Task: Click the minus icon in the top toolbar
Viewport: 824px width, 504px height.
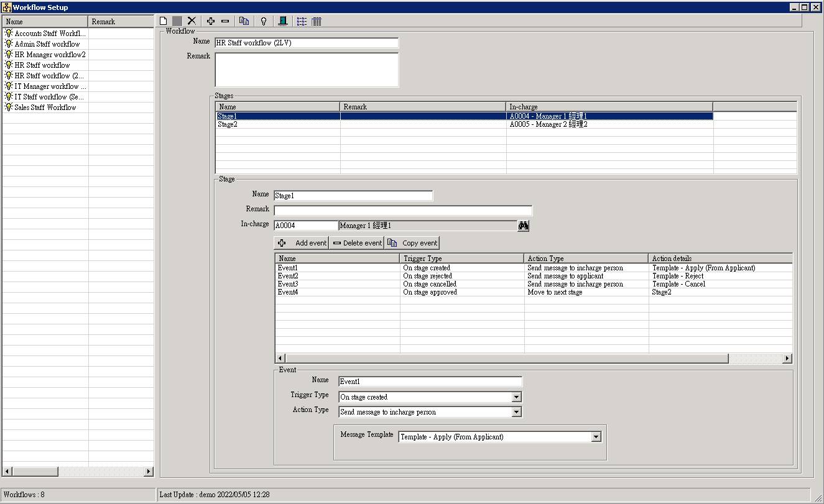Action: pyautogui.click(x=225, y=21)
